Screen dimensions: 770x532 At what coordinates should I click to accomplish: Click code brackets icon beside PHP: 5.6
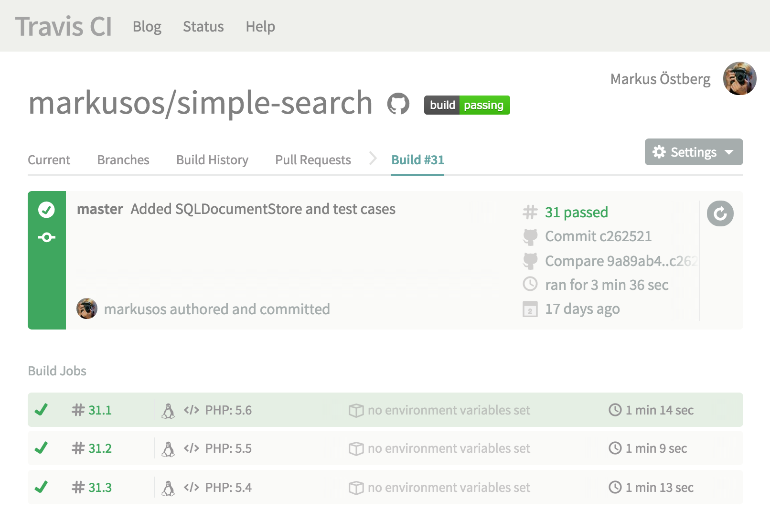click(192, 410)
